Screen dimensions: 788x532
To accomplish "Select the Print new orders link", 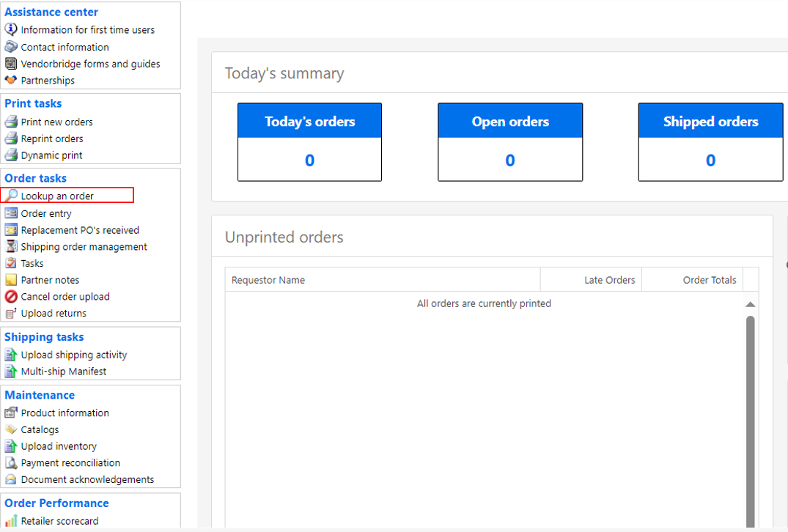I will [x=56, y=122].
